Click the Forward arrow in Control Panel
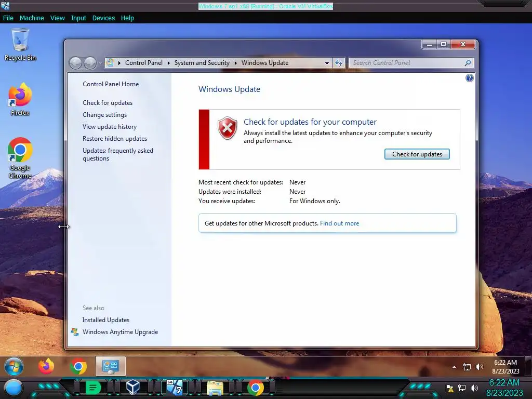532x399 pixels. 90,63
